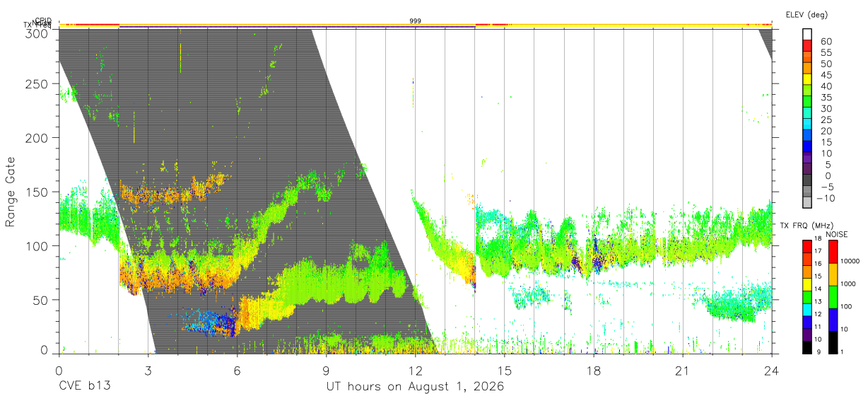Click the ELEV colorbar value '30'
The height and width of the screenshot is (401, 868).
(x=826, y=108)
